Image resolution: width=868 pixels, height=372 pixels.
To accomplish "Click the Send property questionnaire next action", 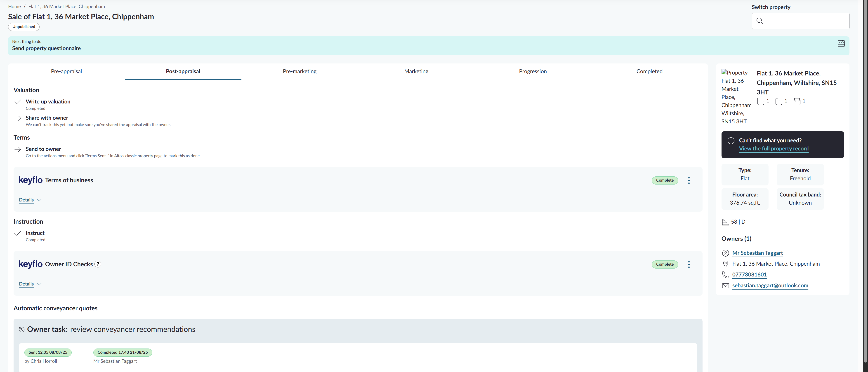I will tap(47, 49).
